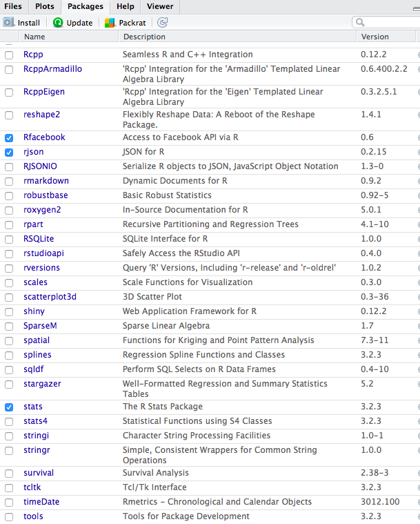Open the Viewer tab
The height and width of the screenshot is (524, 420).
(160, 6)
